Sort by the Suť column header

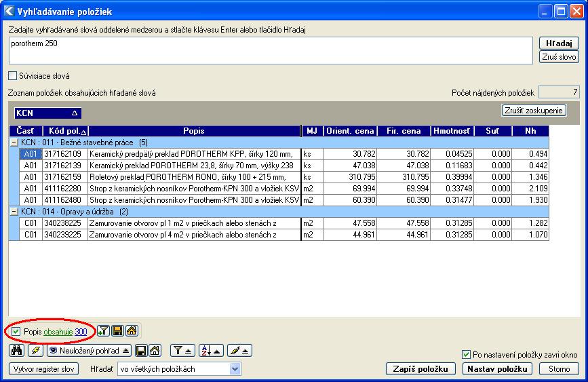pos(493,131)
